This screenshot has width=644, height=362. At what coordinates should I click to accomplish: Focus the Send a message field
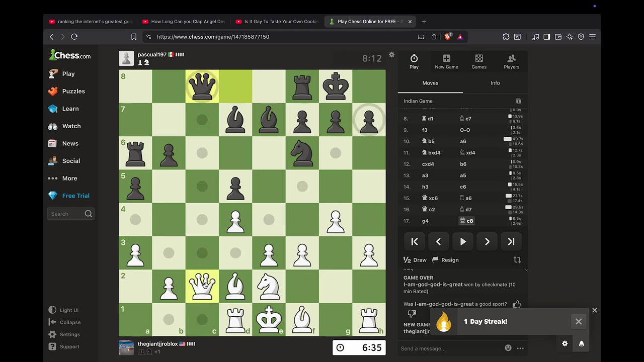[x=450, y=348]
